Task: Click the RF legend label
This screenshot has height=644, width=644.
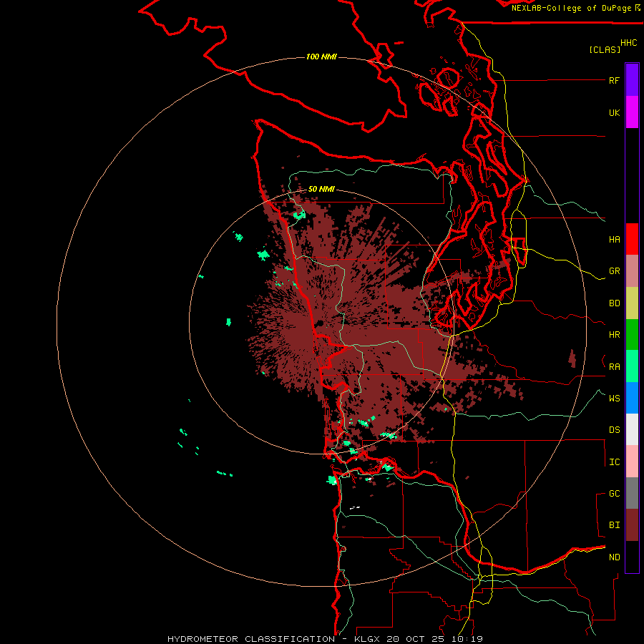Action: 614,80
